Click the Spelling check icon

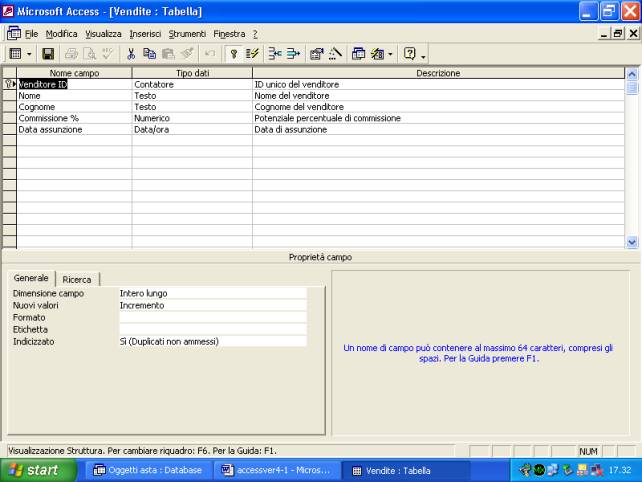tap(108, 54)
